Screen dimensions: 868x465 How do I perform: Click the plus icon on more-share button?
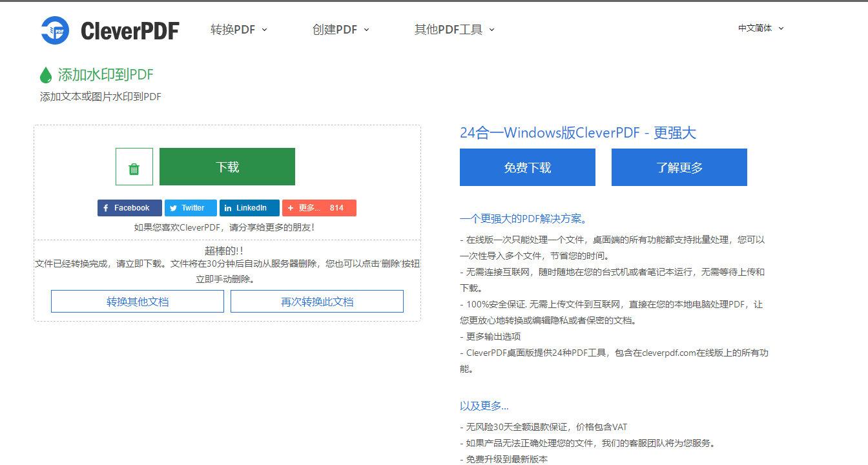[x=291, y=208]
